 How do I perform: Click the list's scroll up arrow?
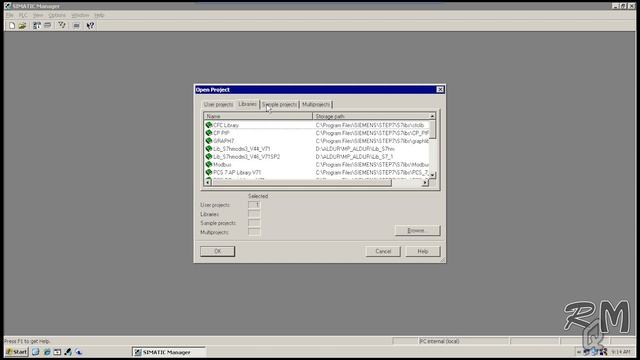pos(432,117)
